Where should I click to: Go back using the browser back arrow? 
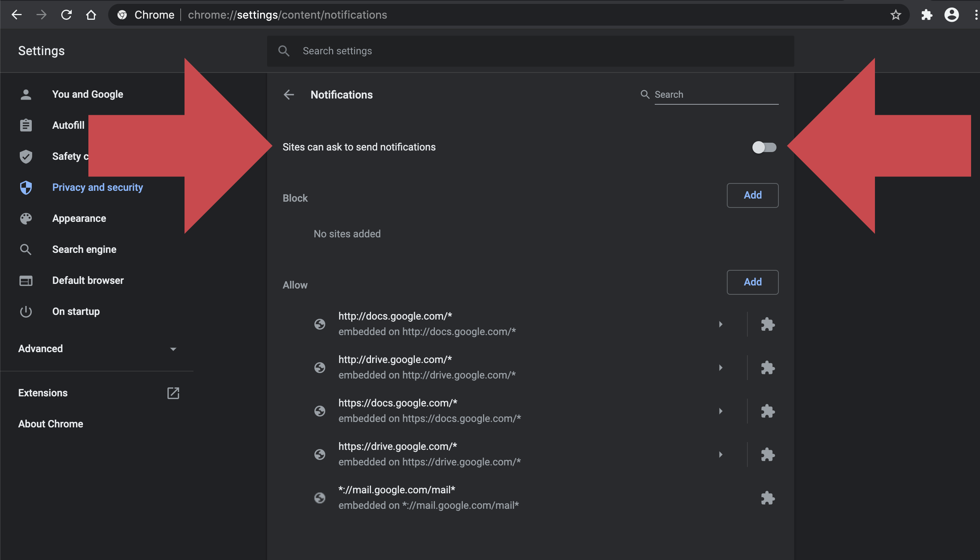[x=17, y=15]
